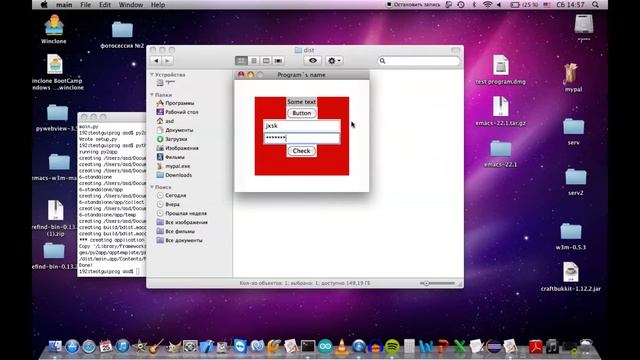Open Spotify in the Dock
This screenshot has height=360, width=640.
[392, 347]
